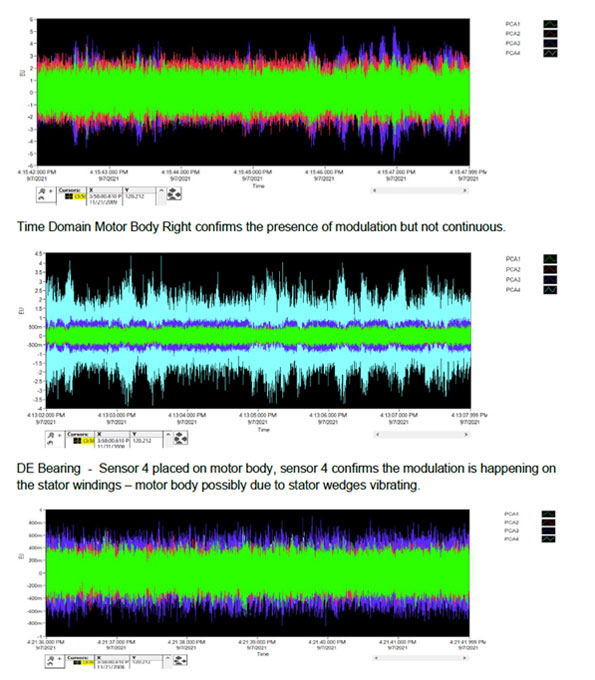595x680 pixels.
Task: Click cursor mover diamond pad under bottom graph
Action: (180, 660)
